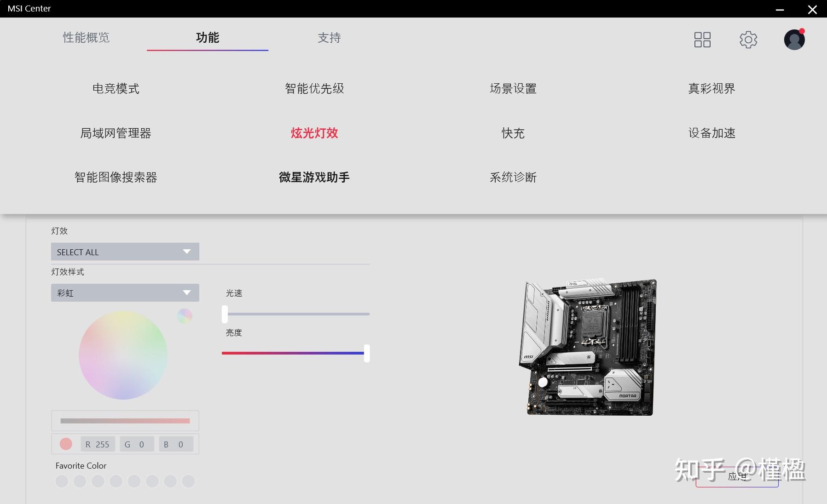Open 系统诊断 feature

[x=513, y=177]
